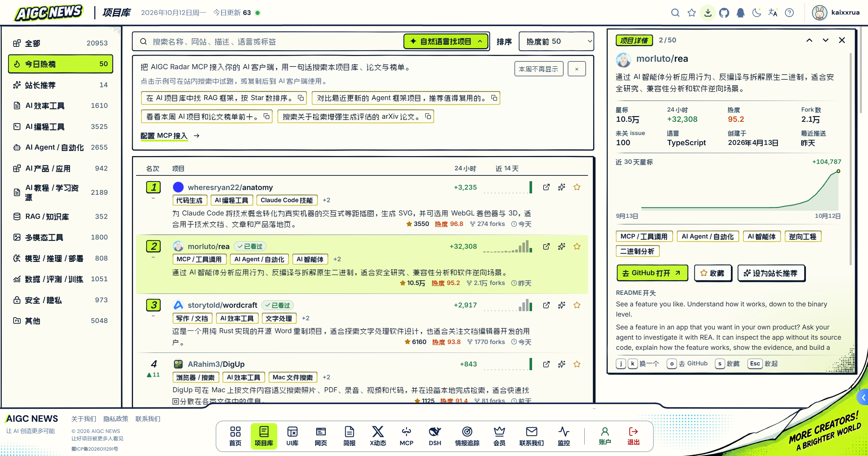
Task: Switch language via translate icon
Action: tap(773, 13)
